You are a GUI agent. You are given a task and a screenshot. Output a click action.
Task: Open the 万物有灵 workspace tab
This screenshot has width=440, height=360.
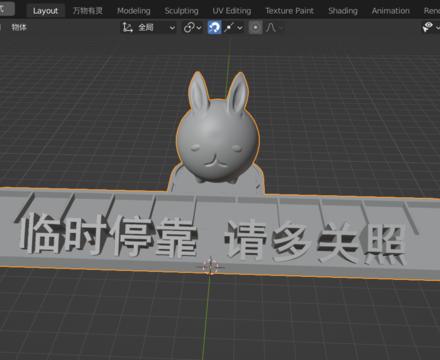pos(88,11)
